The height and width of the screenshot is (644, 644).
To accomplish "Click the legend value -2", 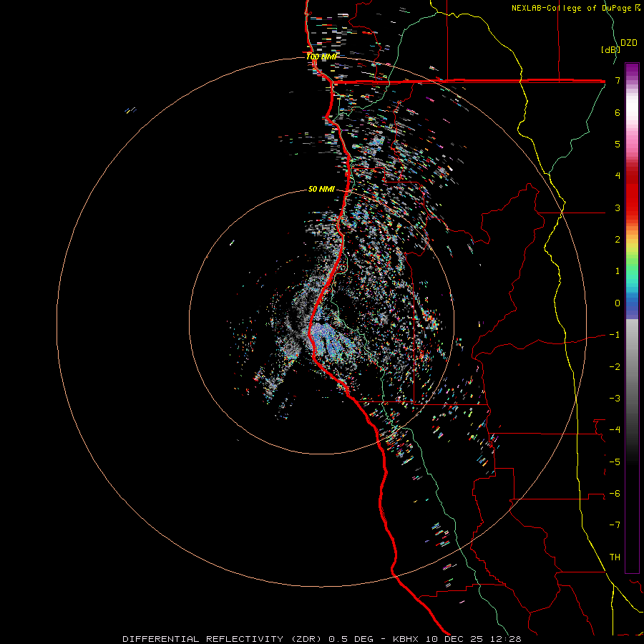I will coord(615,367).
